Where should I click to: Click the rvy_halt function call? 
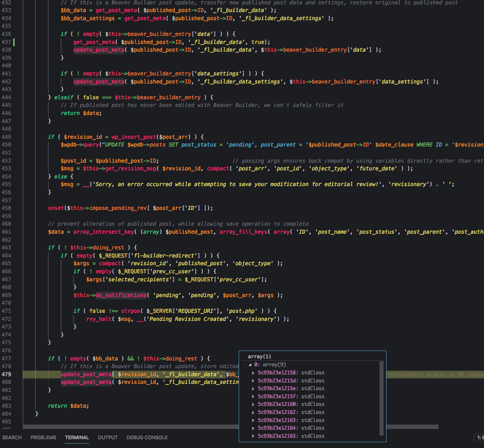tap(99, 319)
